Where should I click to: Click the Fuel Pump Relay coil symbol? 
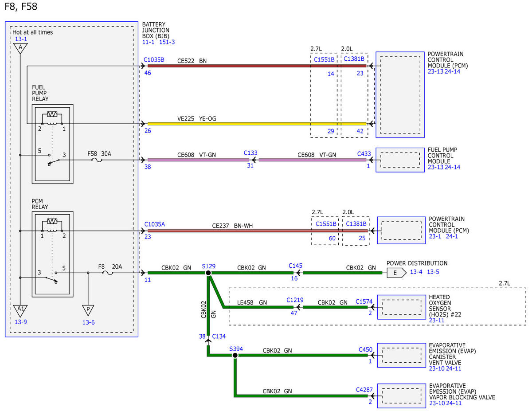coord(52,118)
